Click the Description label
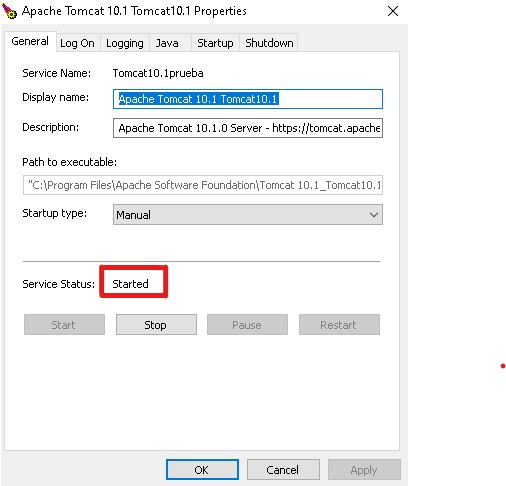This screenshot has height=486, width=506. pos(51,127)
